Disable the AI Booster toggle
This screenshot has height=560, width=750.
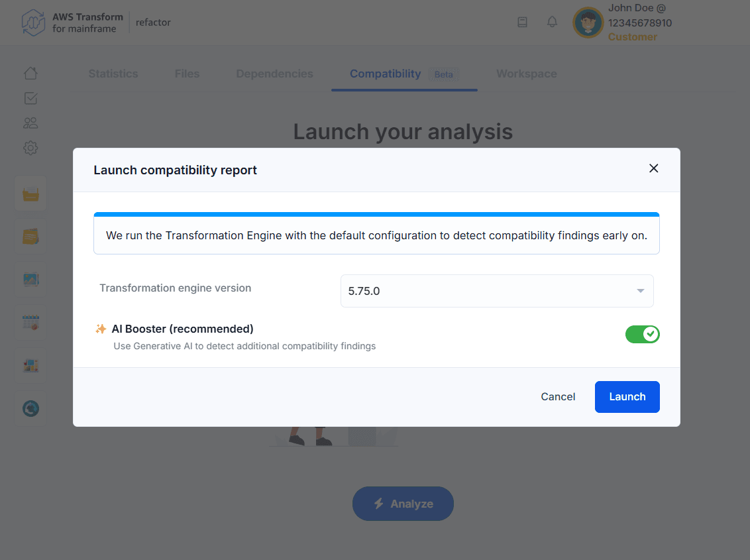coord(642,334)
